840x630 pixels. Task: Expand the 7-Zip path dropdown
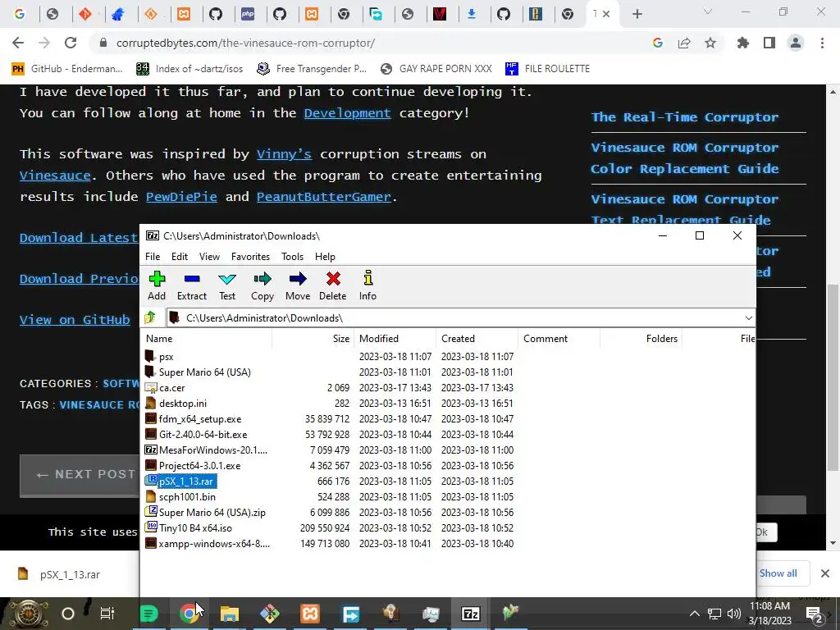pyautogui.click(x=748, y=318)
